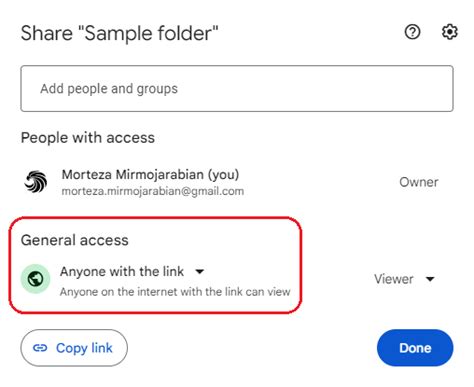Click the green globe icon
Viewport: 474px width, 387px height.
tap(35, 279)
